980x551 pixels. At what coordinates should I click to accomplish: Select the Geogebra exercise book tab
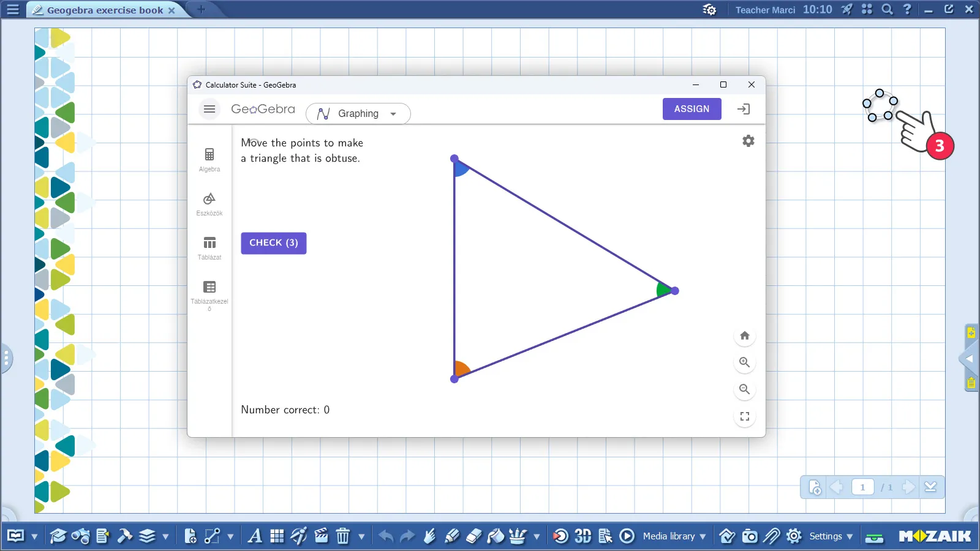coord(105,10)
